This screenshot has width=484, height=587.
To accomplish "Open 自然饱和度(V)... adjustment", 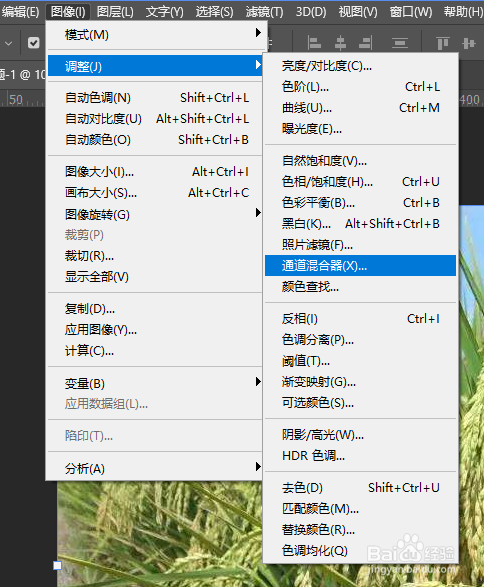I will click(x=360, y=161).
